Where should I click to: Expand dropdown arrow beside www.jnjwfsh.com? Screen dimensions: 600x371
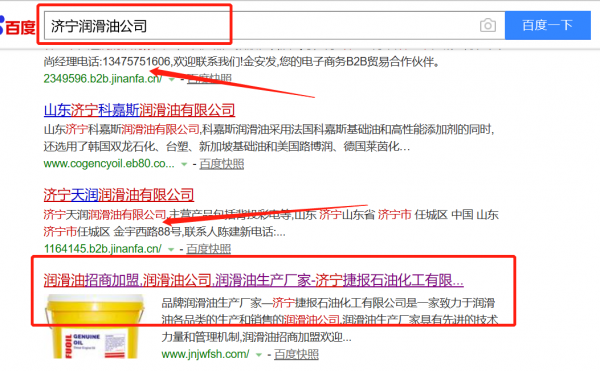tap(259, 355)
